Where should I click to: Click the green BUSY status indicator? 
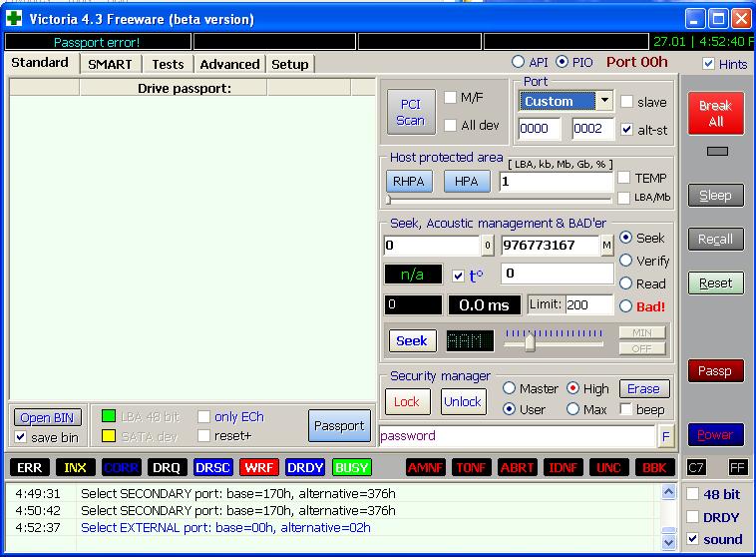pyautogui.click(x=351, y=468)
